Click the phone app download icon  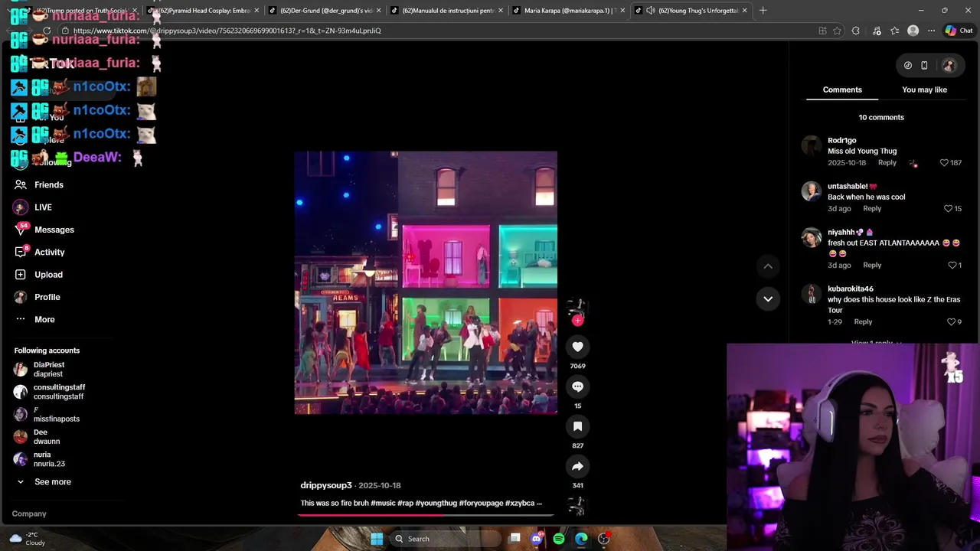(x=924, y=66)
